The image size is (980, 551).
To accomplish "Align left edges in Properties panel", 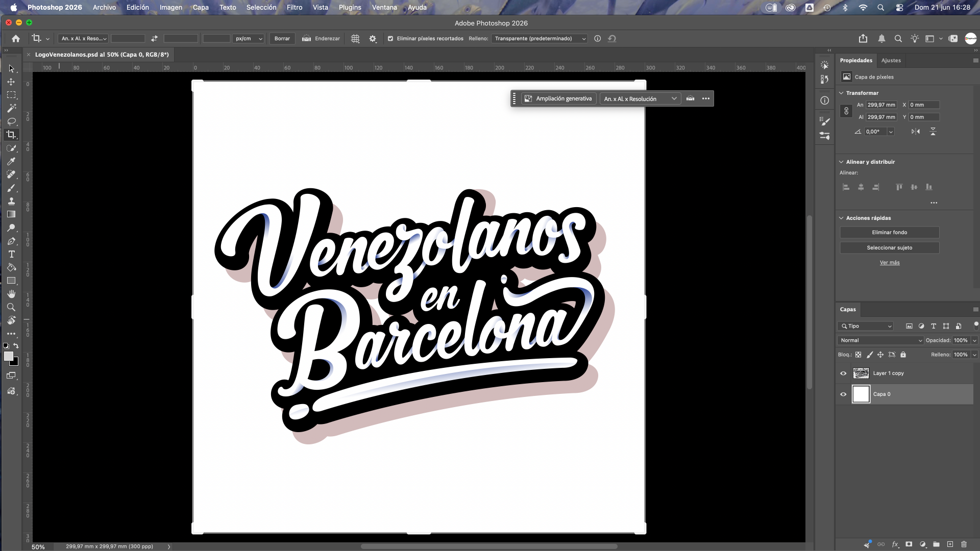I will (x=846, y=187).
